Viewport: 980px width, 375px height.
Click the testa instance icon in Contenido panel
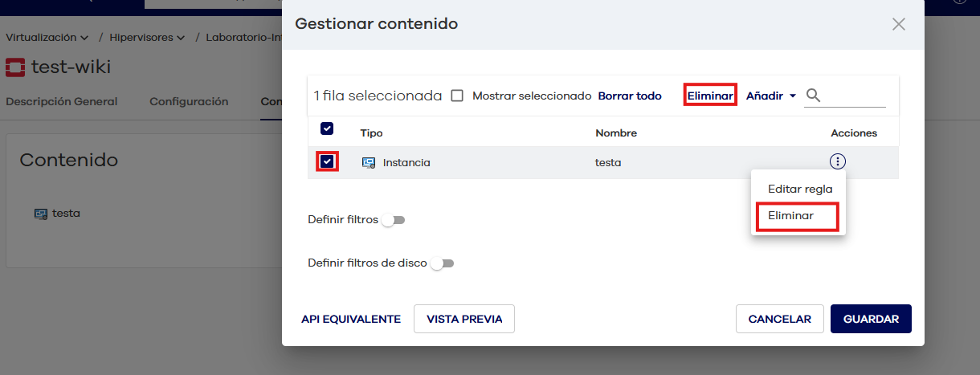(x=41, y=214)
